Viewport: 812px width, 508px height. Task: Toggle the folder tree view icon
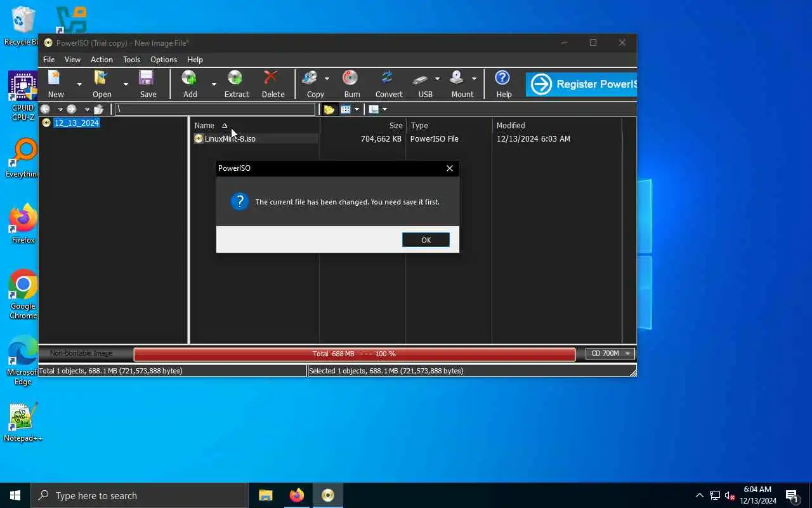click(329, 109)
